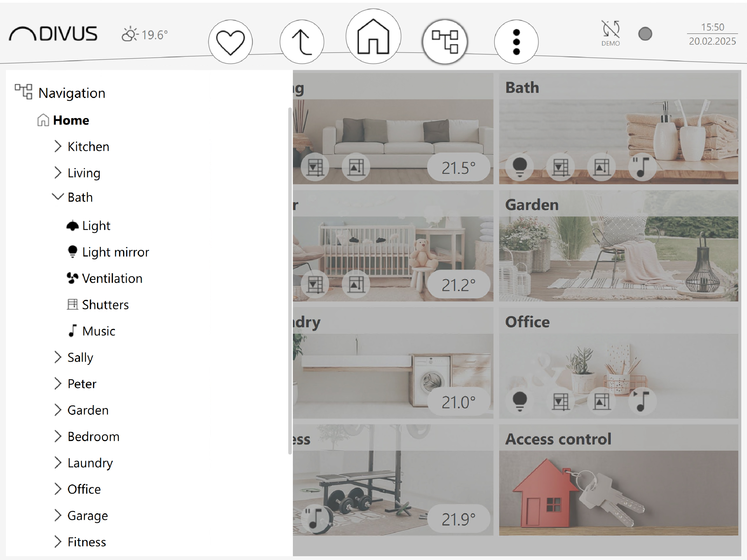Viewport: 747px width, 560px height.
Task: Expand the Garden tree node
Action: coord(58,410)
